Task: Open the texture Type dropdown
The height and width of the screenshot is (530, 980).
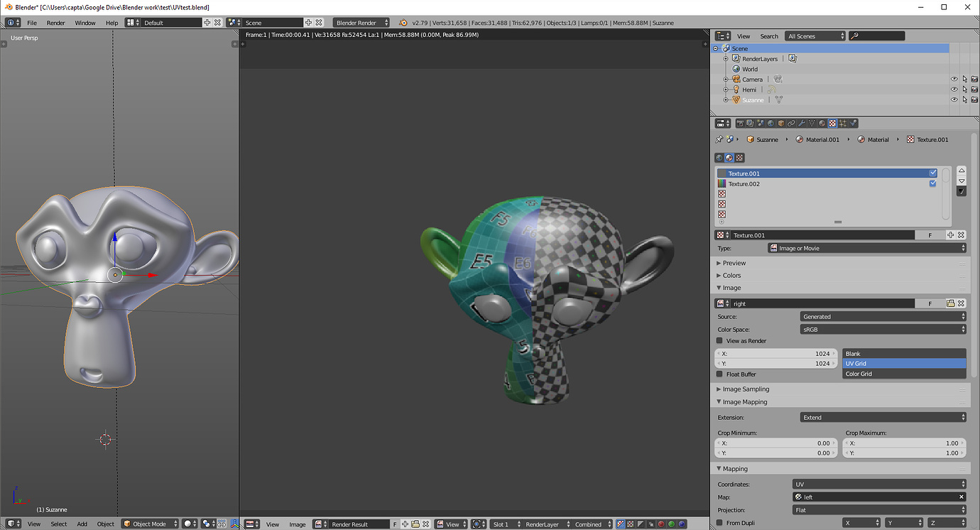Action: [x=867, y=249]
